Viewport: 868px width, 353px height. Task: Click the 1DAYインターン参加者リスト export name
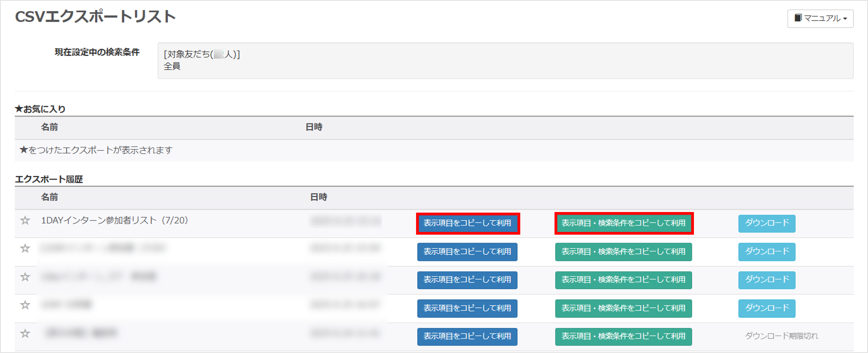(114, 220)
